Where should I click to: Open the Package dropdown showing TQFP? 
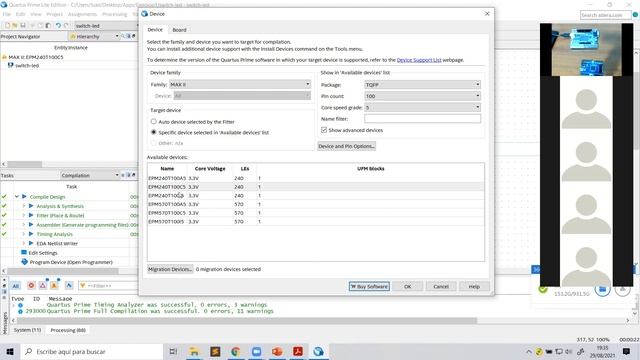(422, 84)
